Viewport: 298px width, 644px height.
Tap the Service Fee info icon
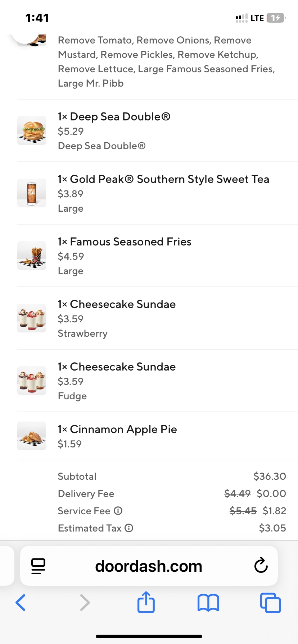point(118,511)
